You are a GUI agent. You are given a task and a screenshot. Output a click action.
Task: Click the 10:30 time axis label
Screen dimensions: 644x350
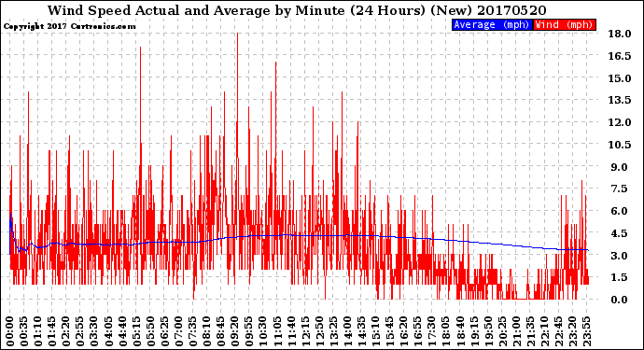(x=263, y=331)
